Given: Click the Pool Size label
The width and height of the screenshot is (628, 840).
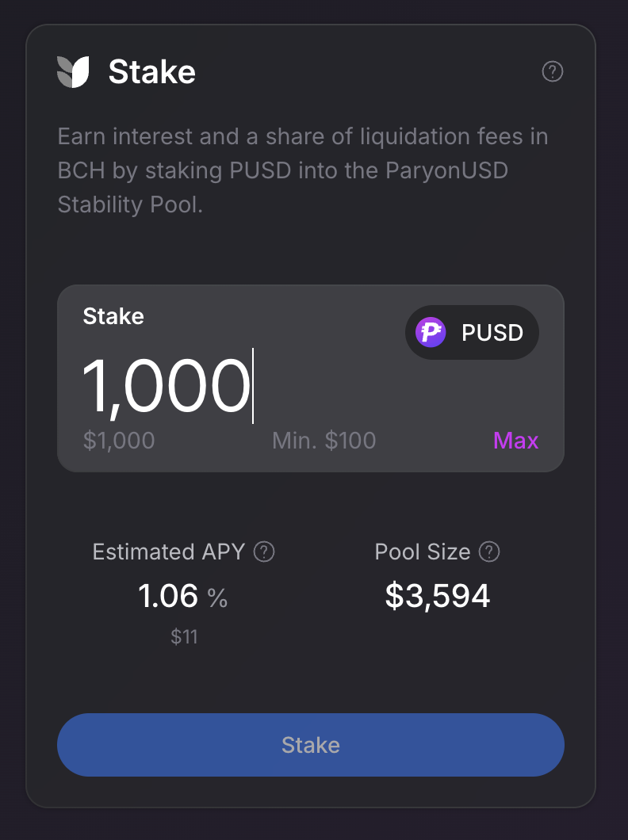Looking at the screenshot, I should (423, 552).
